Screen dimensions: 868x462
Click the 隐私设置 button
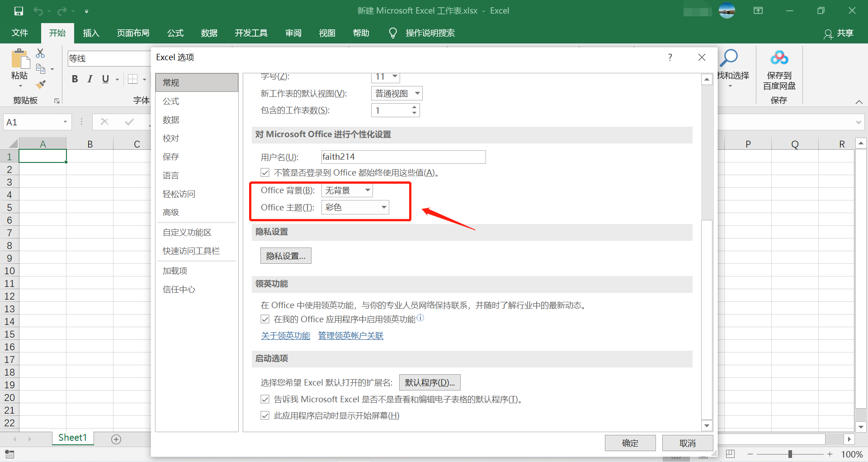tap(285, 256)
